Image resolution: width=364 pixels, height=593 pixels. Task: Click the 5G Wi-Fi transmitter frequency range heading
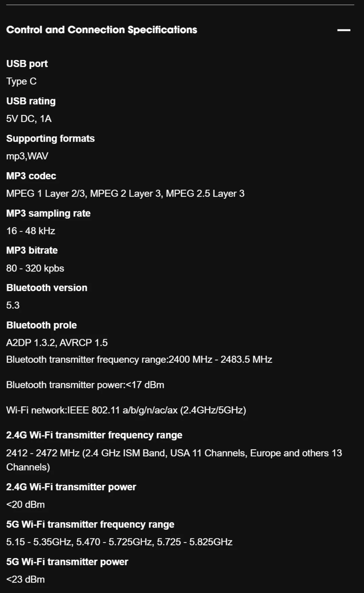(x=90, y=525)
